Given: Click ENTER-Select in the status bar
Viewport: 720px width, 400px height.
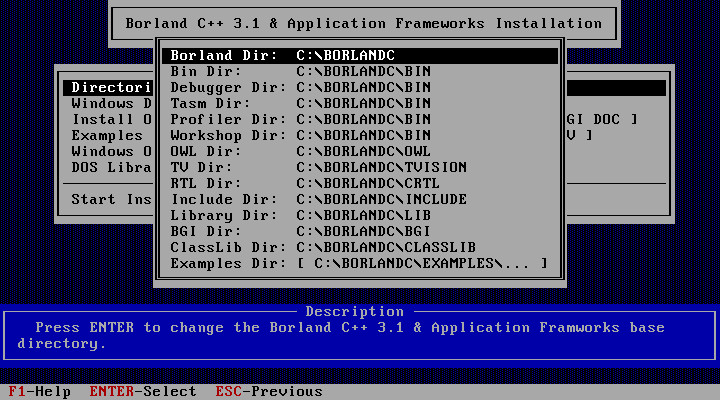Looking at the screenshot, I should pyautogui.click(x=143, y=392).
